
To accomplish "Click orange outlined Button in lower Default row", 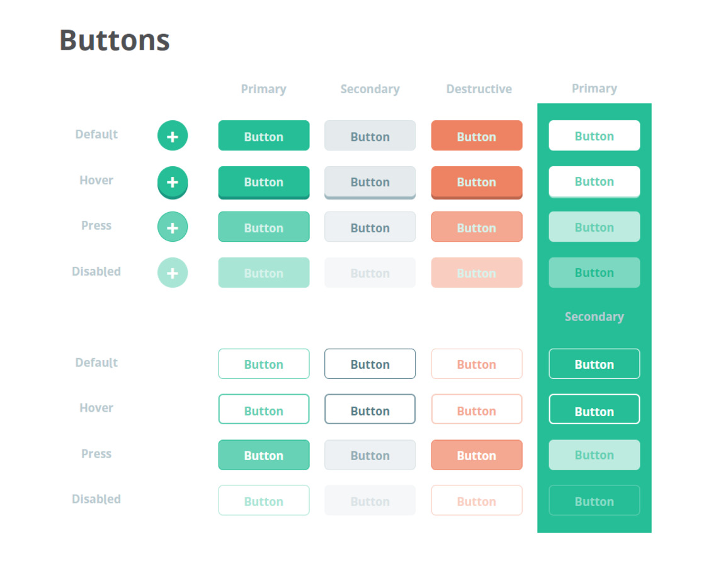I will click(x=477, y=364).
